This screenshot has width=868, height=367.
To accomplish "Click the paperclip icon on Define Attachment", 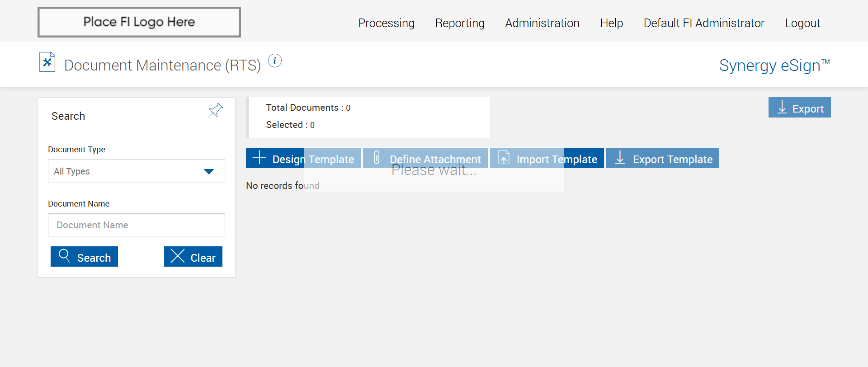I will pyautogui.click(x=377, y=158).
